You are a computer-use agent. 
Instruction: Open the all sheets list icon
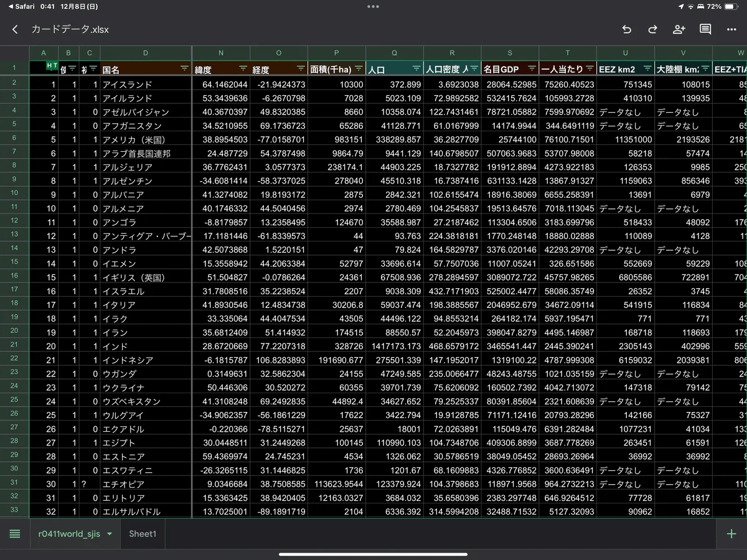coord(15,534)
